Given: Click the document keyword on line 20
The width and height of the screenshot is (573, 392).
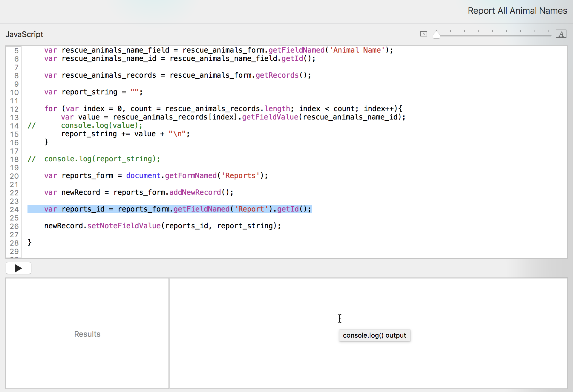Looking at the screenshot, I should point(143,176).
